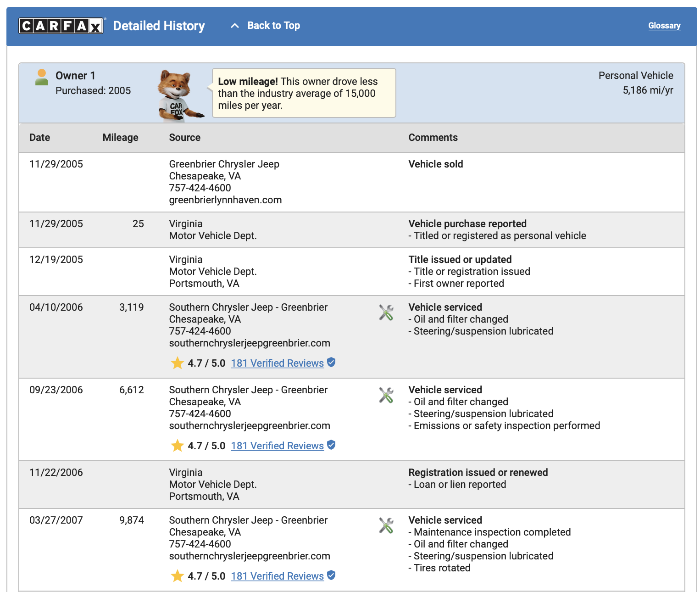
Task: Click southernchryslerjeepgreenbrier.com in 04/10/2006 row
Action: [250, 343]
